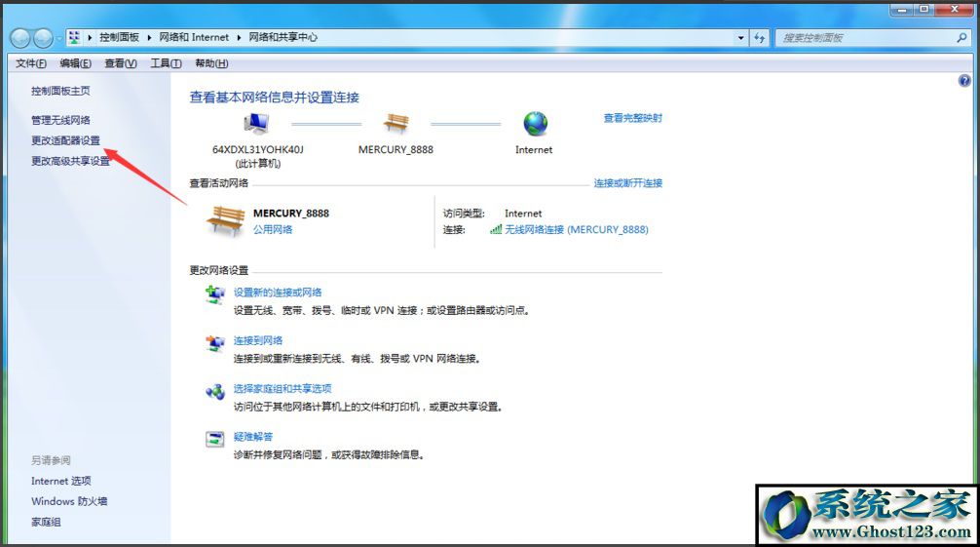Click the troubleshoot problems icon
Screen dimensions: 980x547
[215, 440]
